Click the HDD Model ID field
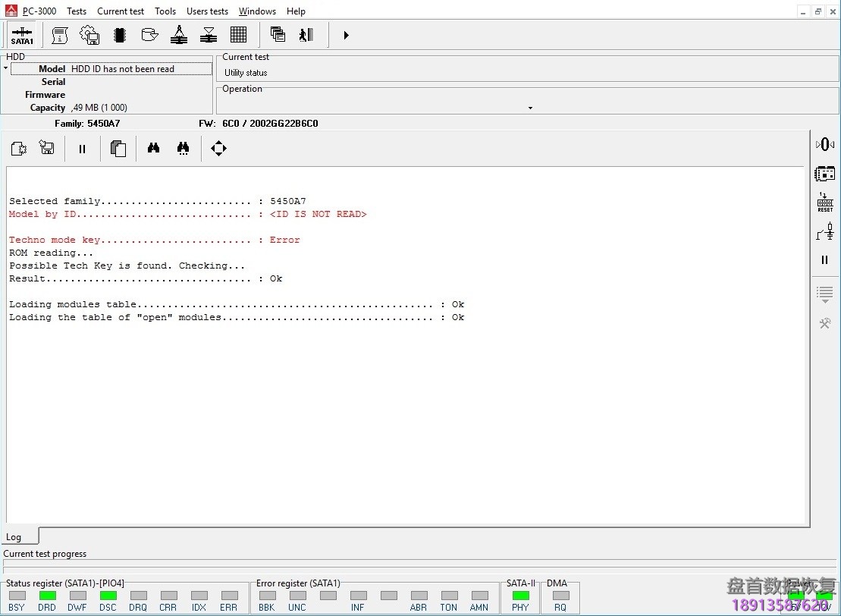This screenshot has width=841, height=616. 140,69
